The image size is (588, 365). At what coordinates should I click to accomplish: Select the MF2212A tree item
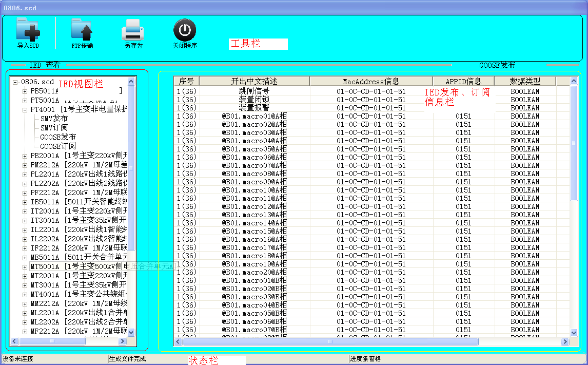(x=79, y=331)
